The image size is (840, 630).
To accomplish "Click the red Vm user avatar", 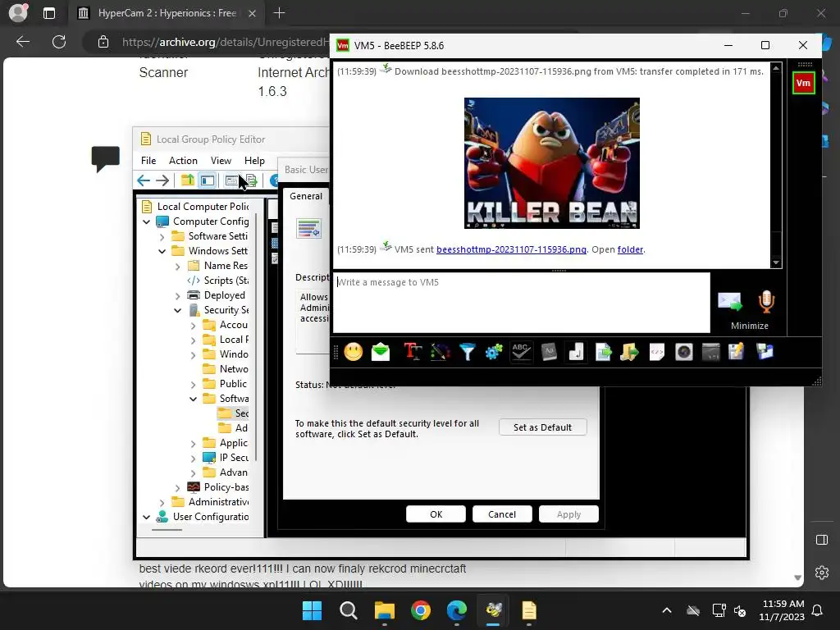I will click(x=804, y=83).
